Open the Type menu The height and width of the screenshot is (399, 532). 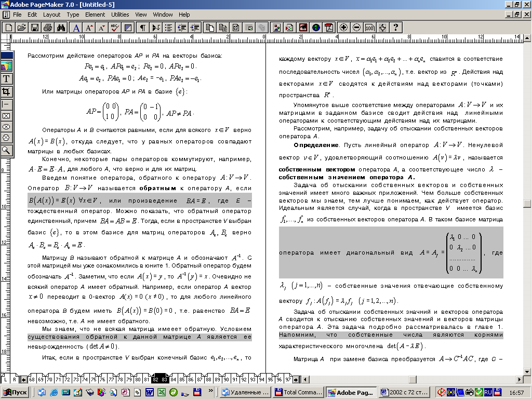[x=73, y=15]
